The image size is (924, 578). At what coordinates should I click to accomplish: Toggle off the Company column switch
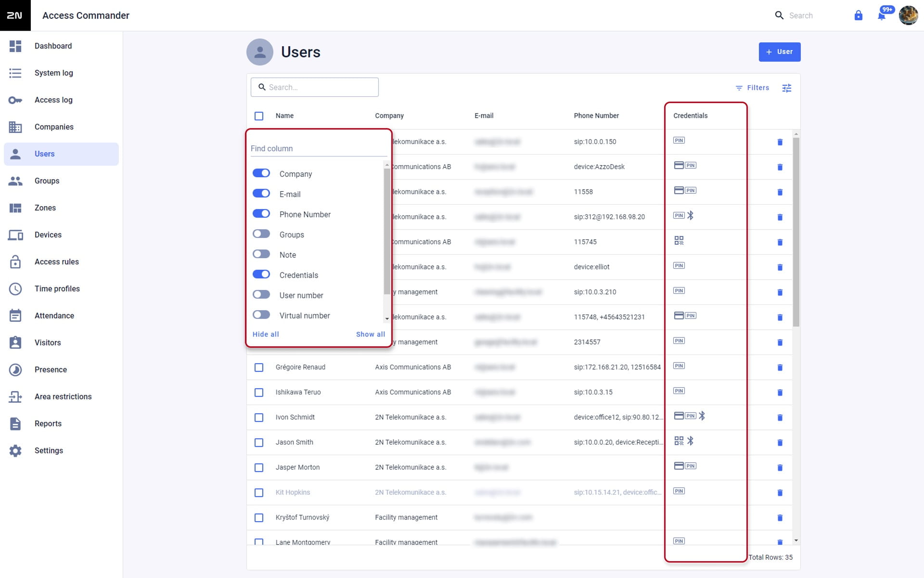coord(261,173)
